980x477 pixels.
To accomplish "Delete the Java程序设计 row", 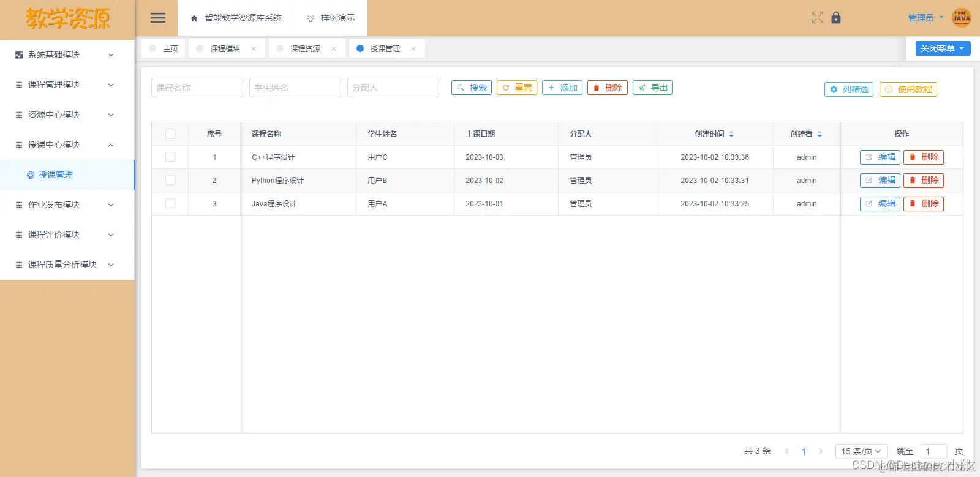I will coord(924,204).
